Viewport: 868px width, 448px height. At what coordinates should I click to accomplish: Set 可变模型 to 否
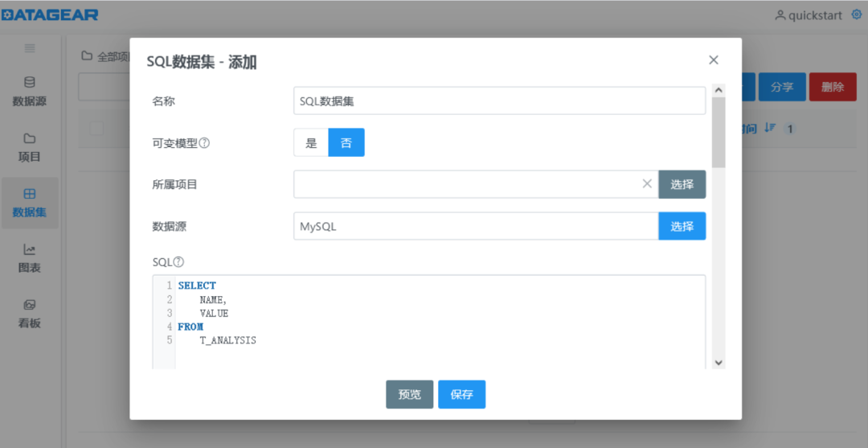pyautogui.click(x=346, y=143)
